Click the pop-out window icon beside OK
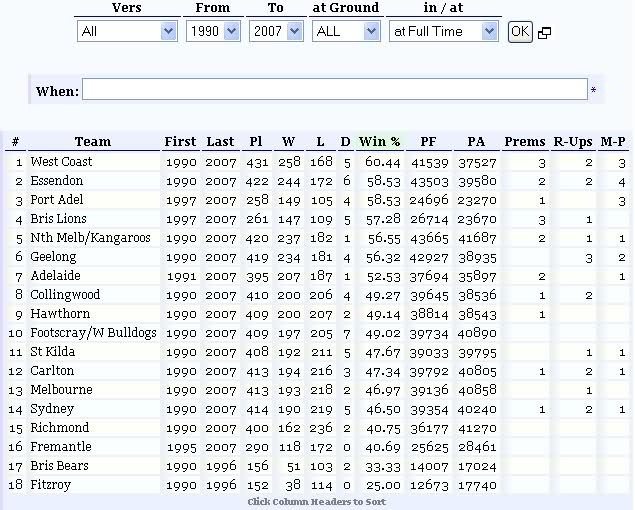Image resolution: width=635 pixels, height=510 pixels. click(x=545, y=33)
